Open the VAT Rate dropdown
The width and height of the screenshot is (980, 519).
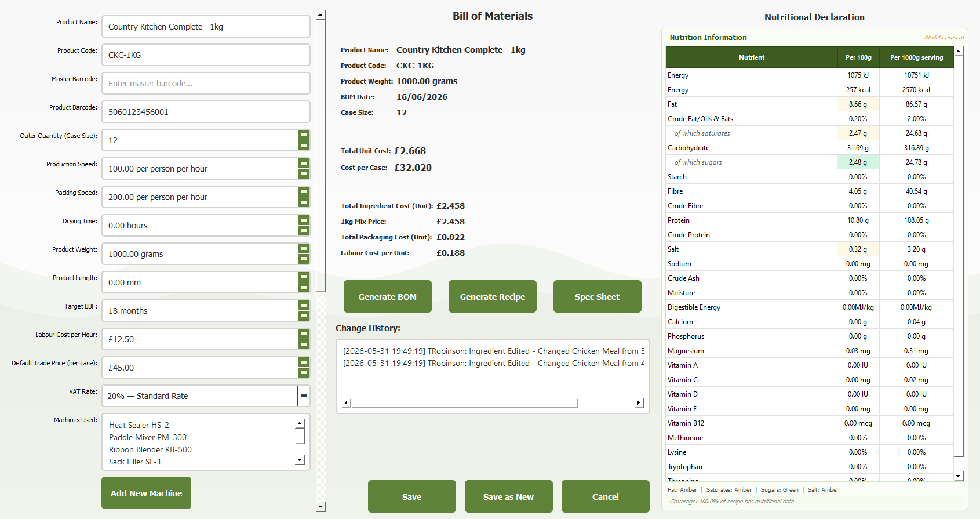tap(304, 396)
